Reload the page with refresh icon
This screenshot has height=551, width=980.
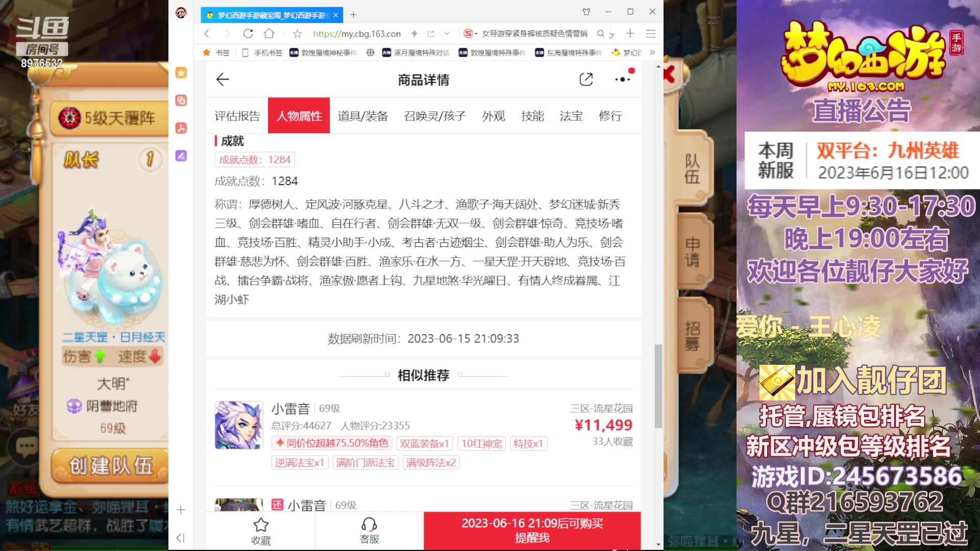[x=248, y=34]
